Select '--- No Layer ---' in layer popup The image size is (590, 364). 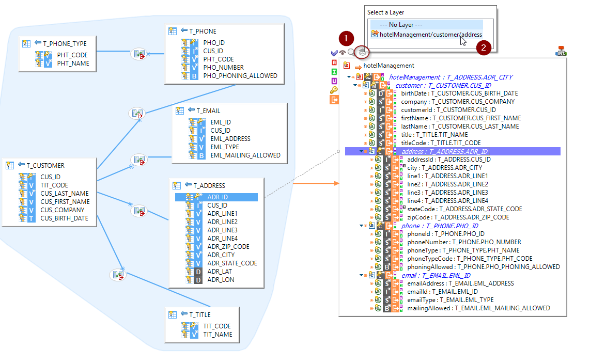pos(426,25)
